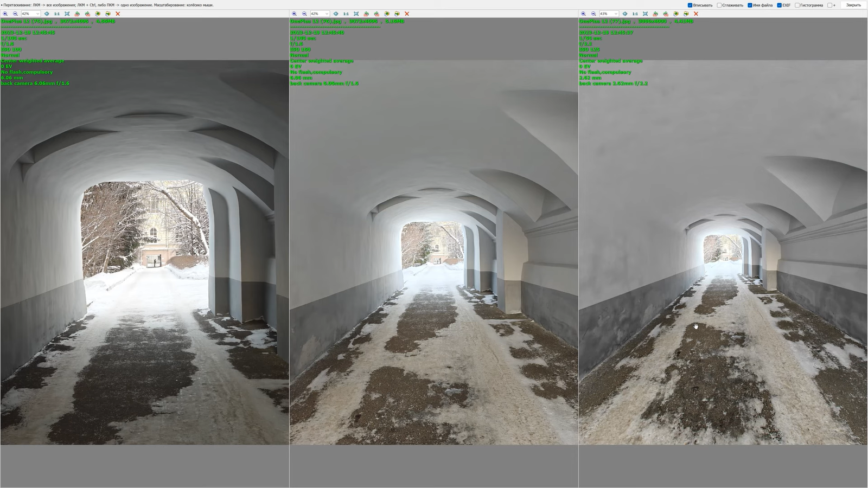Disable the EXIF overlay checkbox

(x=779, y=5)
